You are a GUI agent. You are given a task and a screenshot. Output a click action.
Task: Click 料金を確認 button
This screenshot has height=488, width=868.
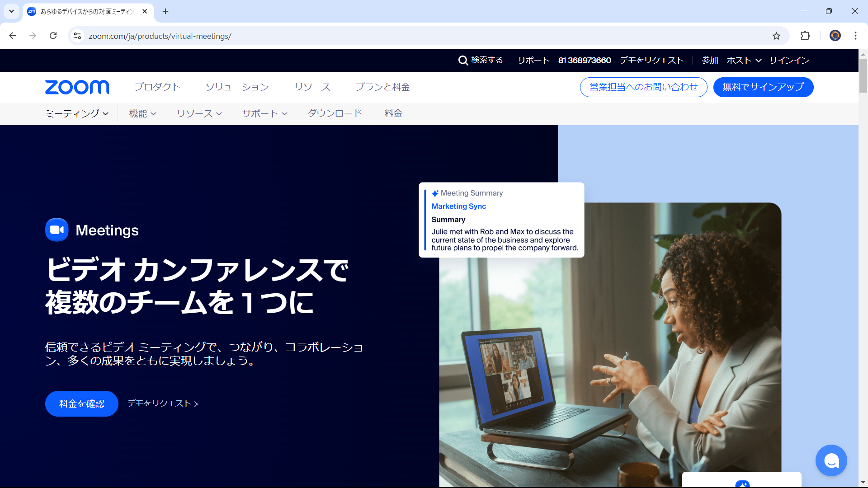82,404
